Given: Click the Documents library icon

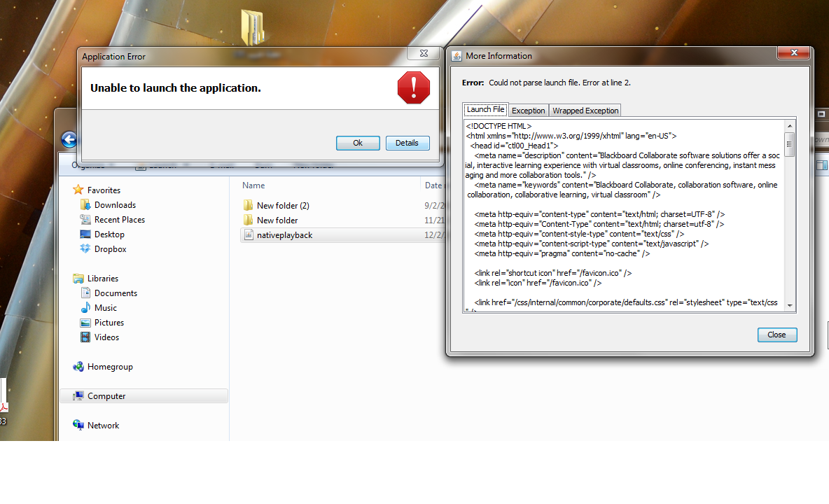Looking at the screenshot, I should click(x=85, y=293).
